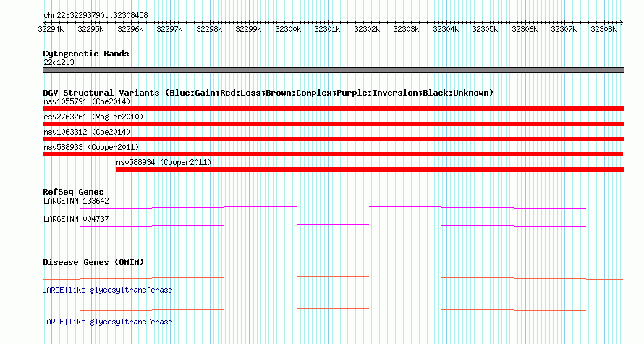Viewport: 644px width, 344px height.
Task: Click the nsv1063312 (Coe2014) variant label
Action: tap(87, 132)
